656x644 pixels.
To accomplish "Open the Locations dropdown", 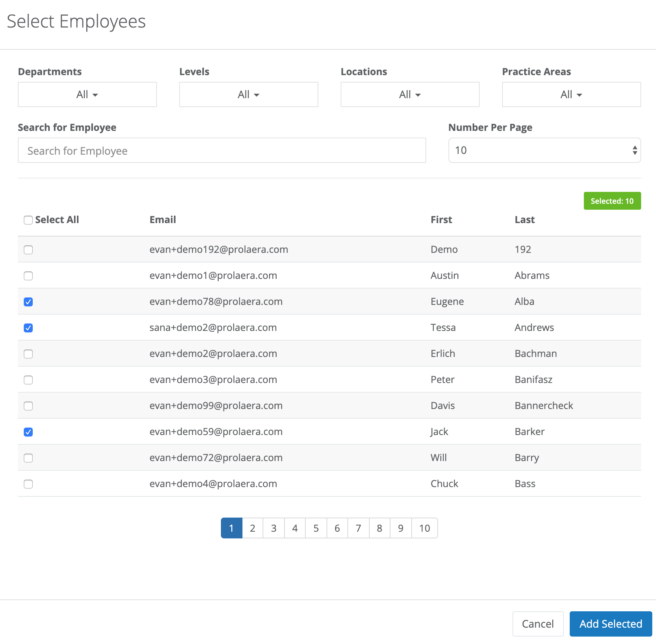I will [410, 94].
